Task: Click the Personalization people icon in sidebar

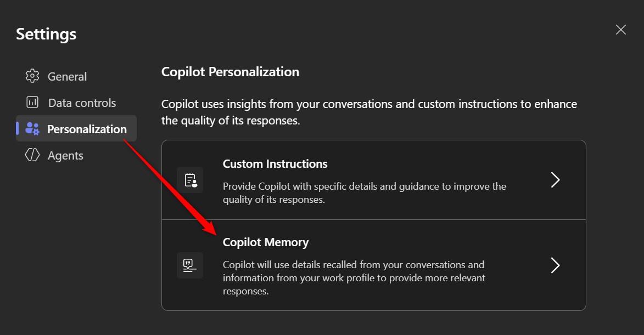Action: pos(32,129)
